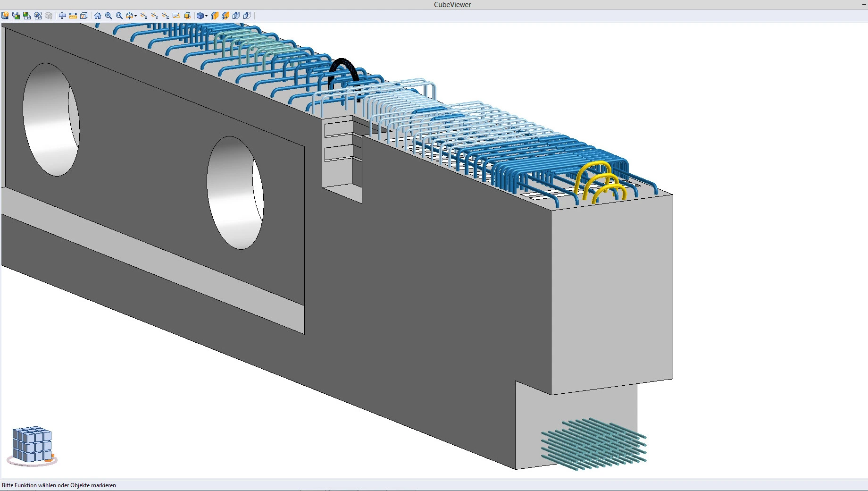
Task: Click the save image picture icon
Action: pyautogui.click(x=27, y=16)
